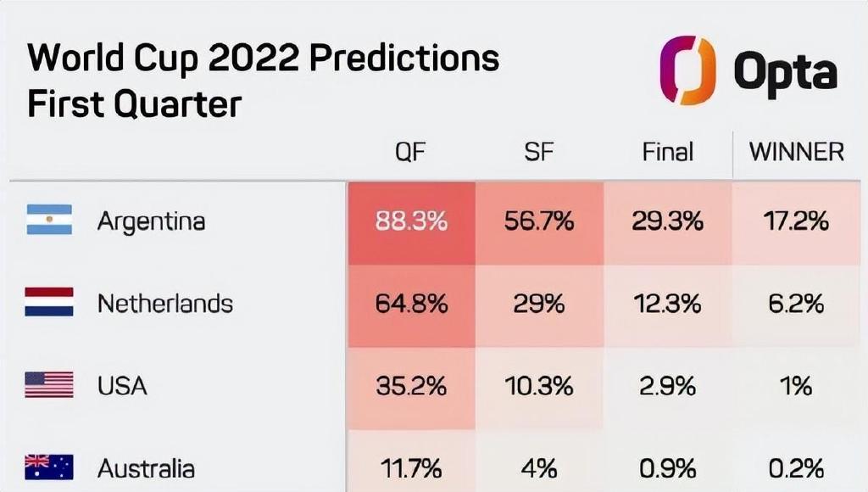Click the Argentina flag icon
Viewport: 868px width, 492px height.
click(x=49, y=220)
